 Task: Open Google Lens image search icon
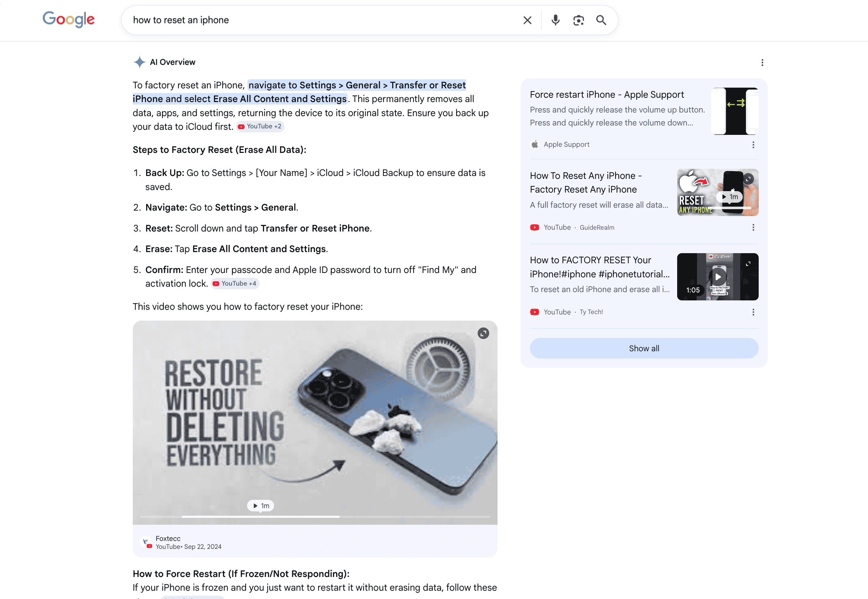(x=578, y=20)
